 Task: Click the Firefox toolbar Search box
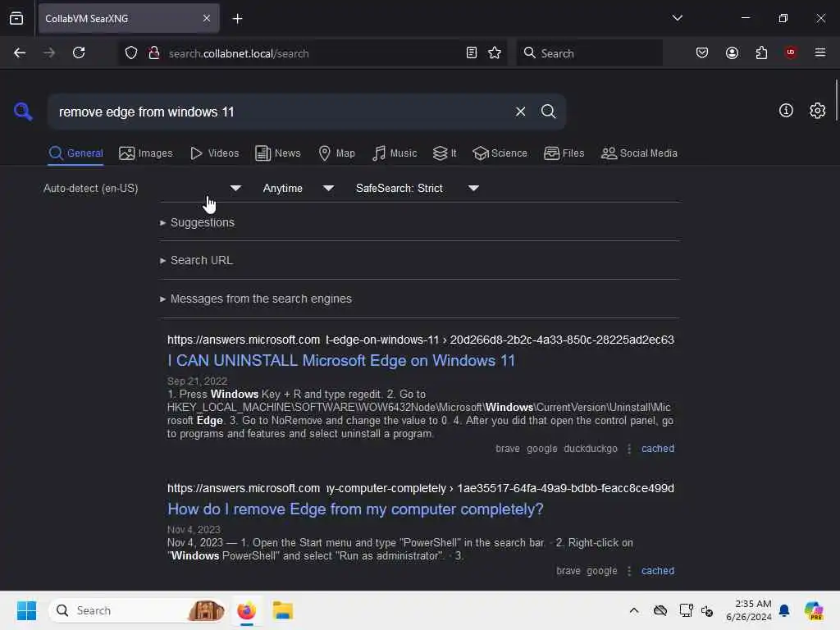tap(589, 53)
